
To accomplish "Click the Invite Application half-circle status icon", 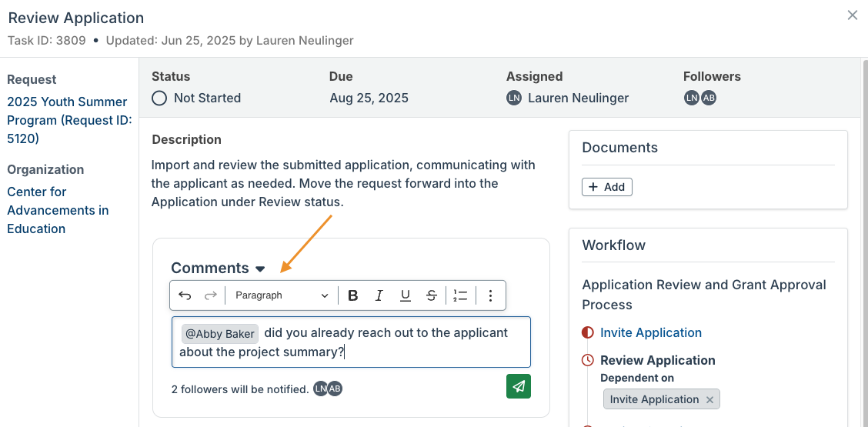I will click(587, 333).
